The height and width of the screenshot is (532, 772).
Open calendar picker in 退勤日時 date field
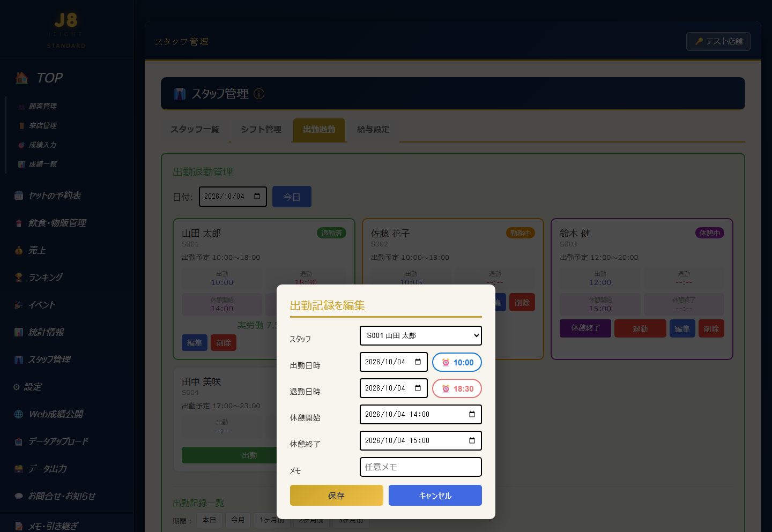[x=418, y=388]
